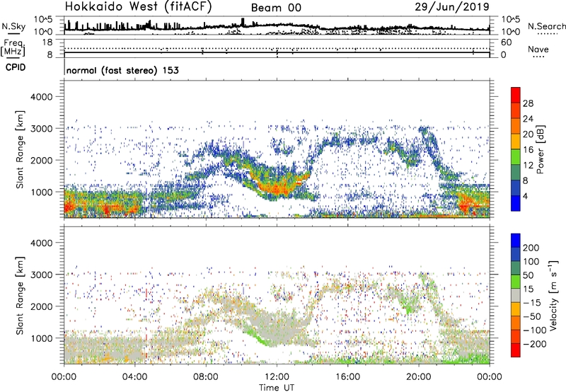The width and height of the screenshot is (566, 392).
Task: Click the green velocity patch near 19:30 UT
Action: click(x=410, y=309)
